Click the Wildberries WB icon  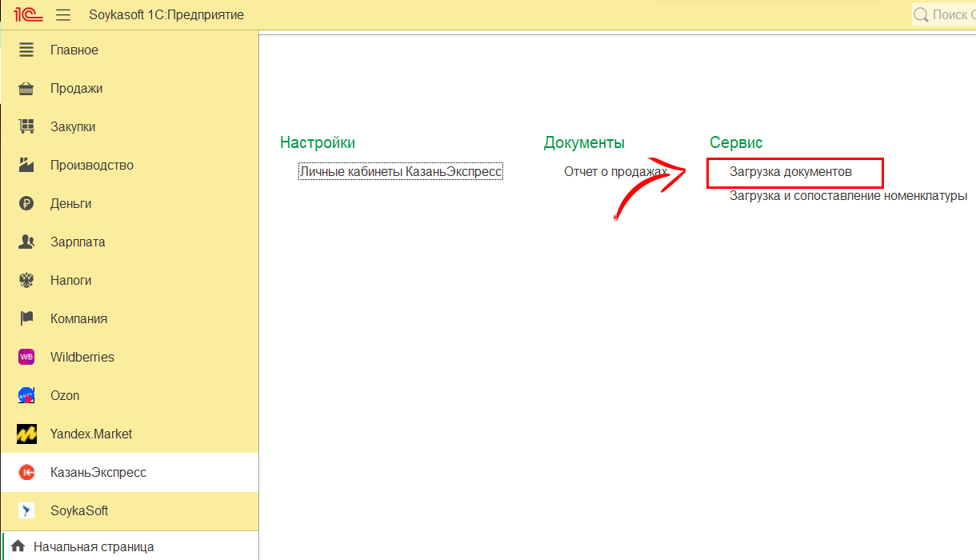click(x=26, y=357)
